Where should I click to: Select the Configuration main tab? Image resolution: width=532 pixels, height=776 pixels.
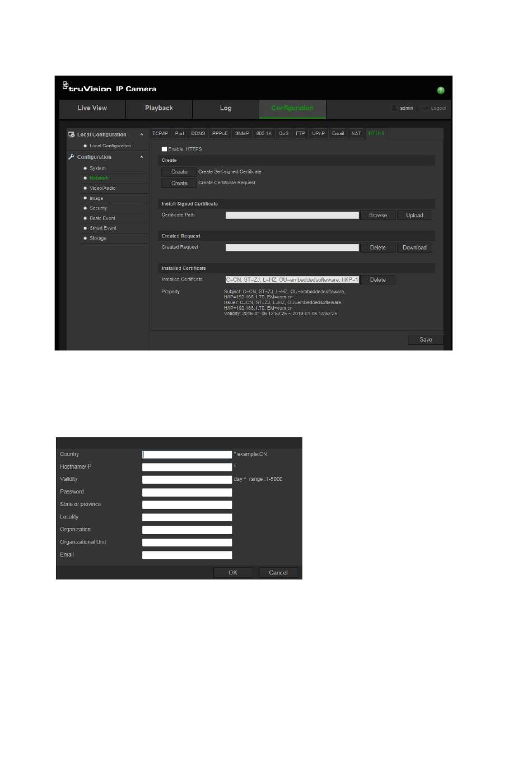(292, 109)
